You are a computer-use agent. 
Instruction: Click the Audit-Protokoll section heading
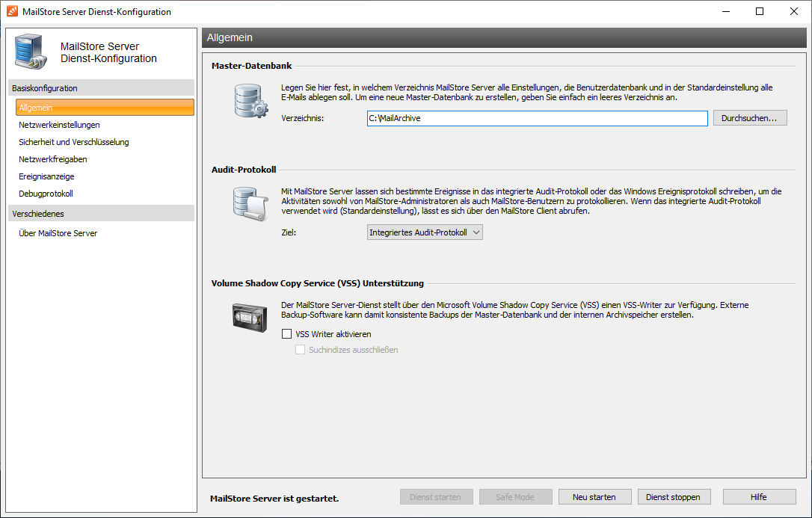244,169
